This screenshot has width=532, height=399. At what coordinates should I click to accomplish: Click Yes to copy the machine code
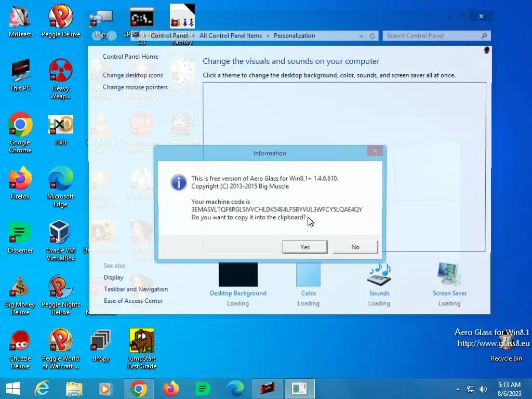[304, 247]
